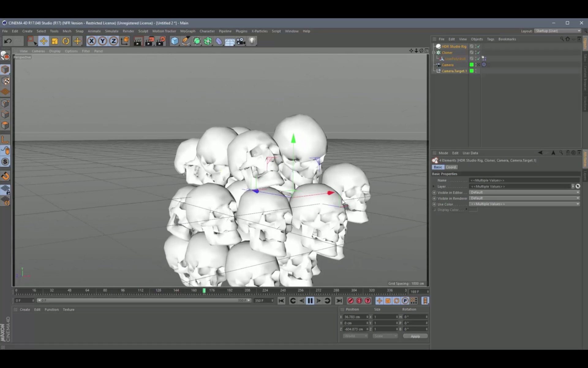588x368 pixels.
Task: Click Render View clapperboard icon
Action: 138,41
